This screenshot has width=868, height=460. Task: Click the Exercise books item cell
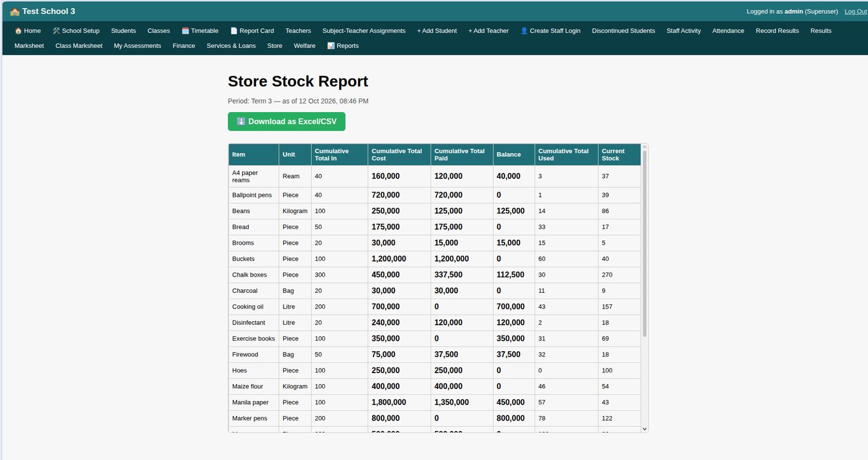point(253,338)
